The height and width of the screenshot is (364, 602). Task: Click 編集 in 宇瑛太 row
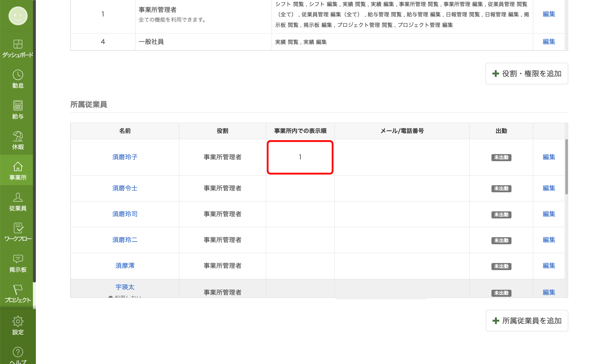tap(549, 292)
